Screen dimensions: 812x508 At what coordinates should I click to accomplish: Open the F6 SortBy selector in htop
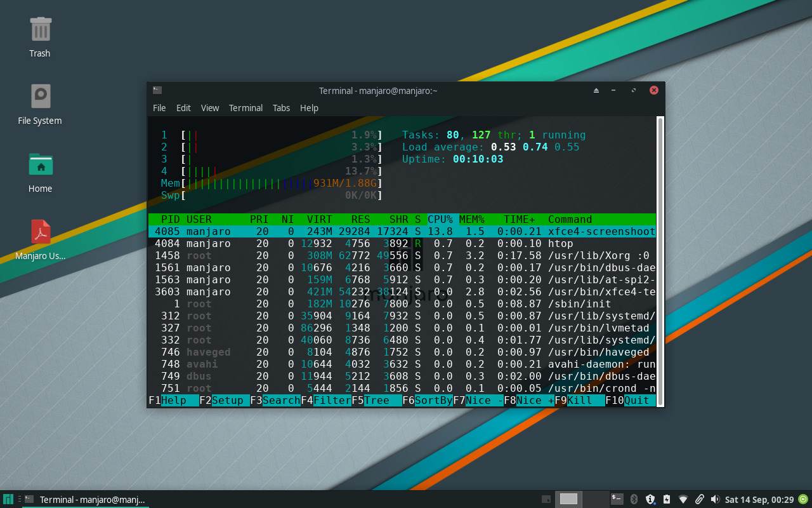click(428, 400)
